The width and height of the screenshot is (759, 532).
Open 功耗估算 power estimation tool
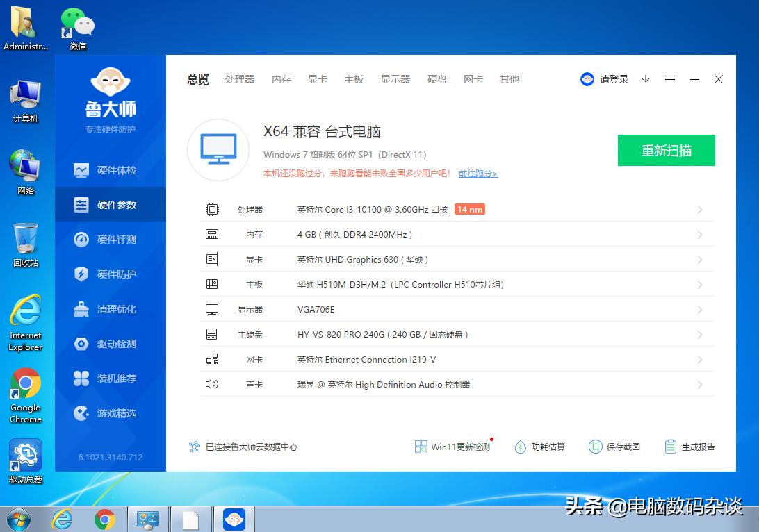pos(548,447)
